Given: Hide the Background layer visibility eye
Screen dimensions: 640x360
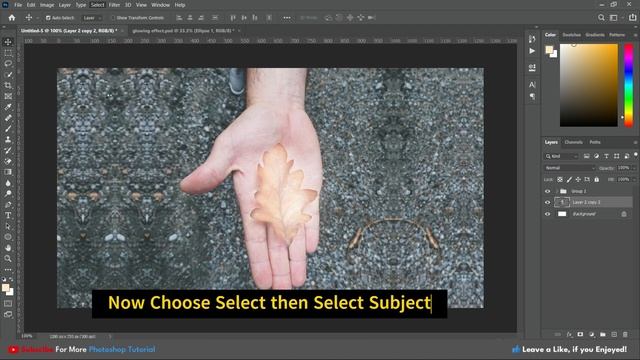Looking at the screenshot, I should coord(548,214).
